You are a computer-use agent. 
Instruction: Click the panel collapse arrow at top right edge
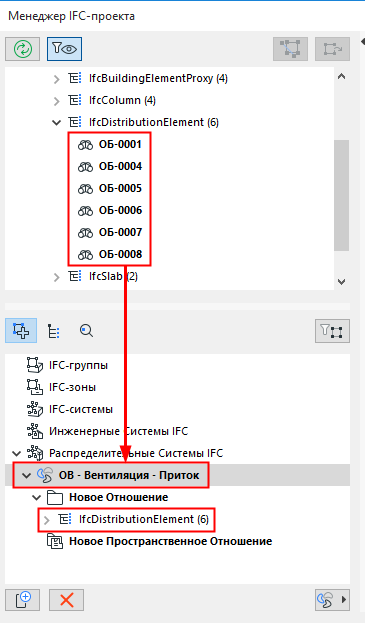pos(362,41)
